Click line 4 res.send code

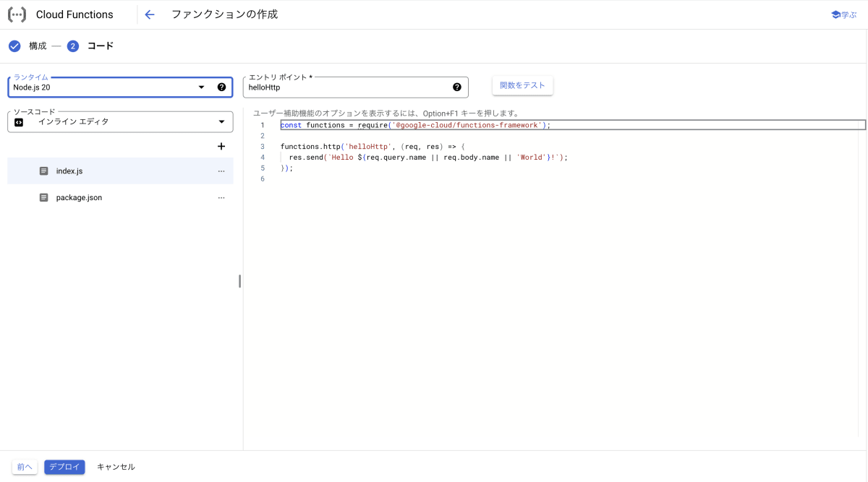[x=428, y=157]
